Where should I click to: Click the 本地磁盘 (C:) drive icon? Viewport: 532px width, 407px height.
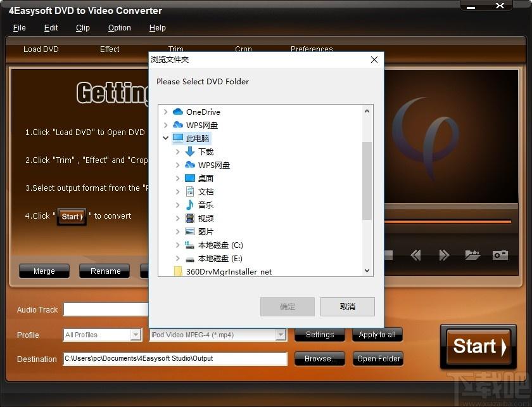(x=189, y=245)
